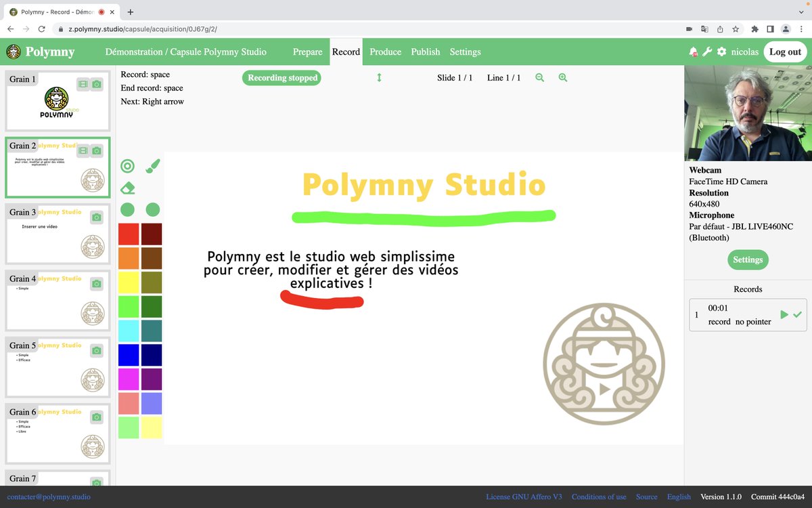Open the Chrome profile avatar
812x508 pixels.
pos(786,29)
